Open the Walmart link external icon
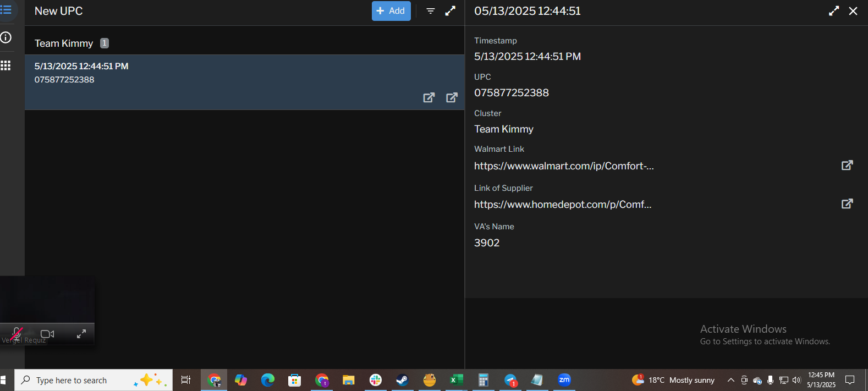 (x=847, y=165)
